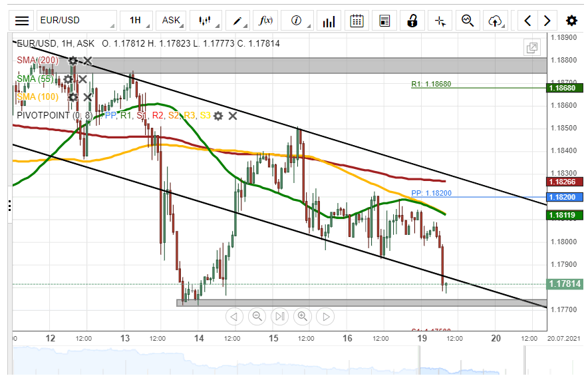The width and height of the screenshot is (588, 382).
Task: Navigate to previous chart with left arrow
Action: point(527,20)
